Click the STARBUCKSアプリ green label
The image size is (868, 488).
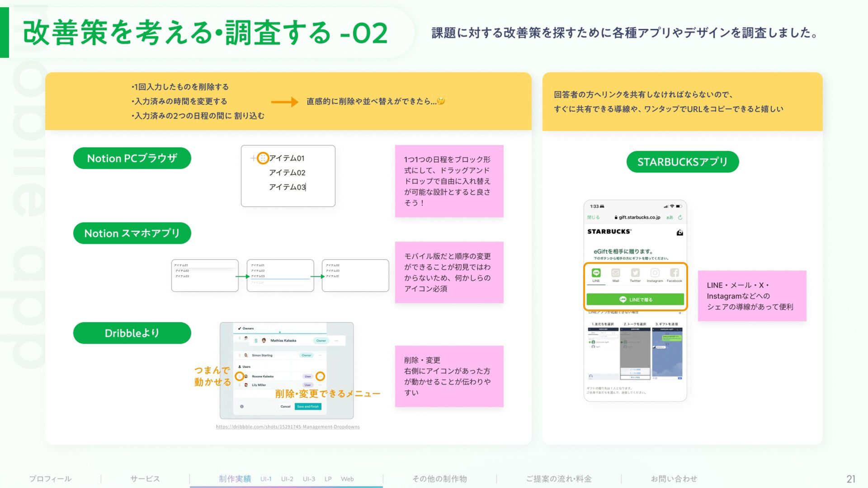tap(683, 162)
